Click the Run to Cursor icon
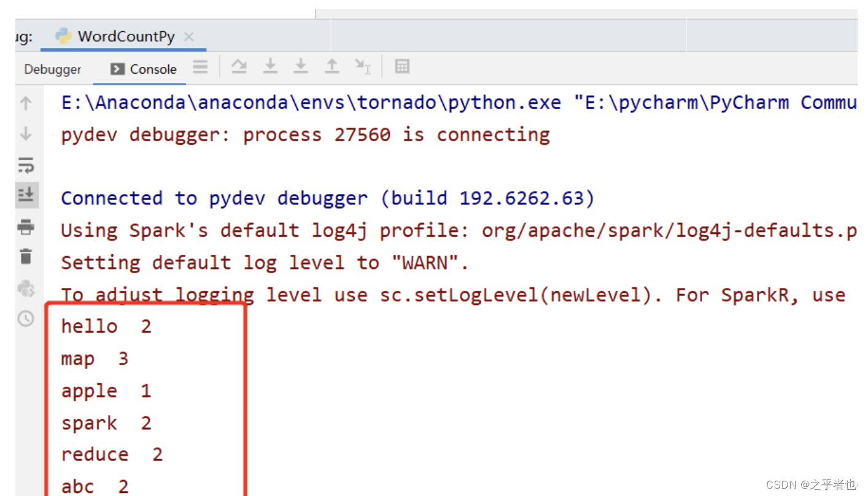 (x=363, y=66)
